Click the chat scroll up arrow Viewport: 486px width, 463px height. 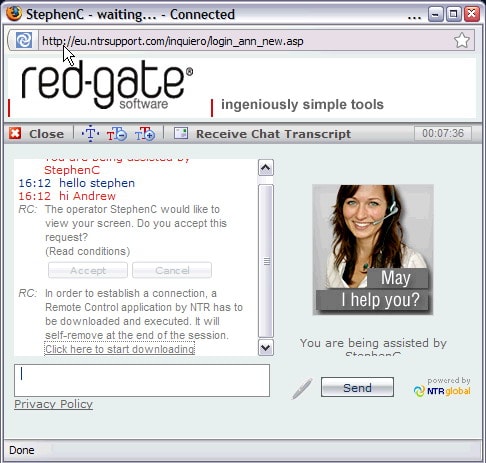pos(266,167)
